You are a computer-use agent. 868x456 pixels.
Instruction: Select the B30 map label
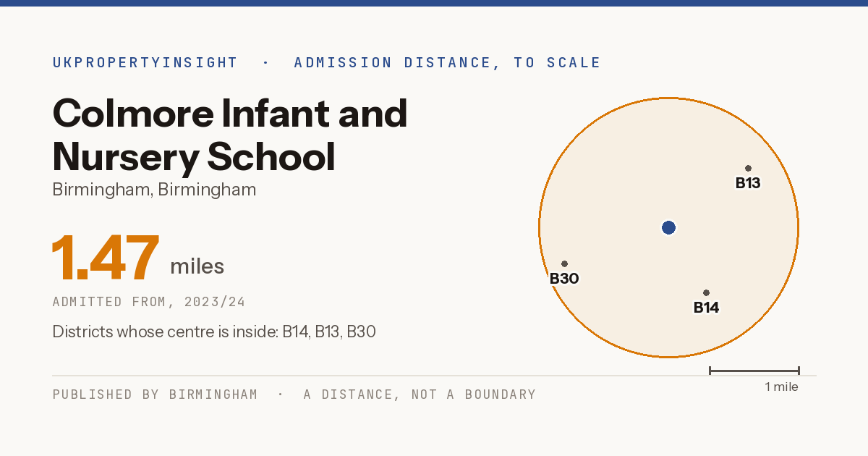pos(564,279)
